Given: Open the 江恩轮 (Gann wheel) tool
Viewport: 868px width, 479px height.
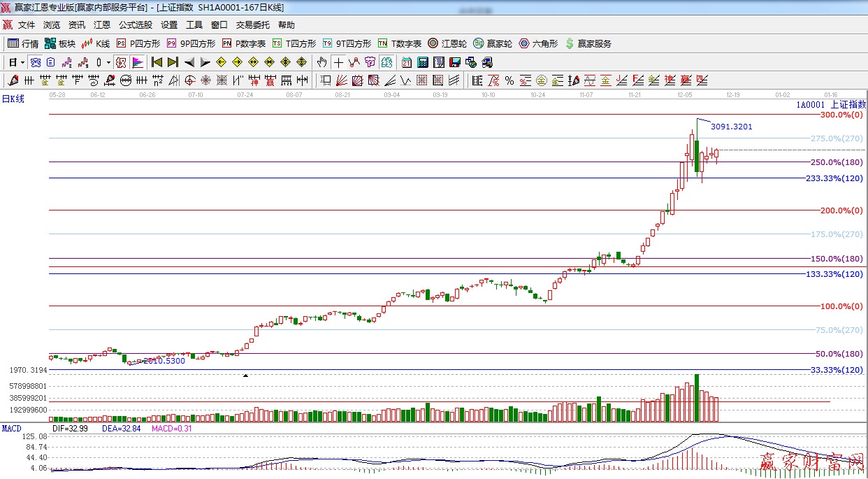Looking at the screenshot, I should tap(447, 43).
